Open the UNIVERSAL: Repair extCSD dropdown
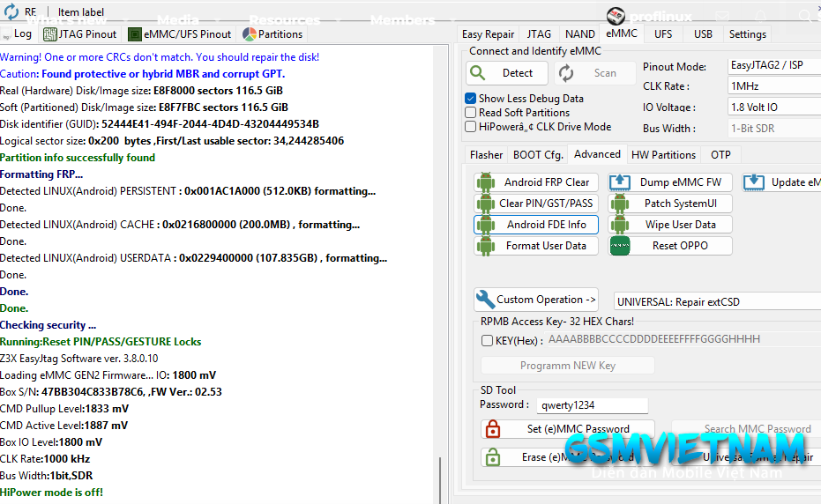Viewport: 821px width, 504px height. click(x=716, y=301)
